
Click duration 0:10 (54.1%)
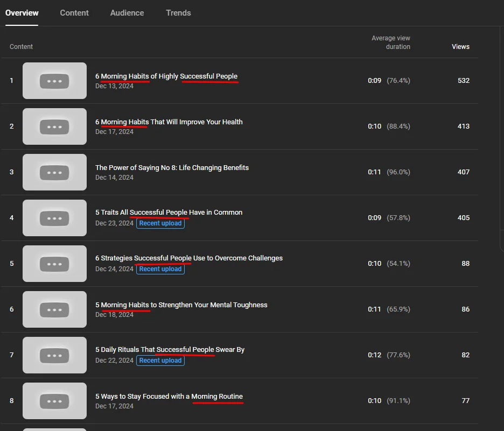coord(389,264)
